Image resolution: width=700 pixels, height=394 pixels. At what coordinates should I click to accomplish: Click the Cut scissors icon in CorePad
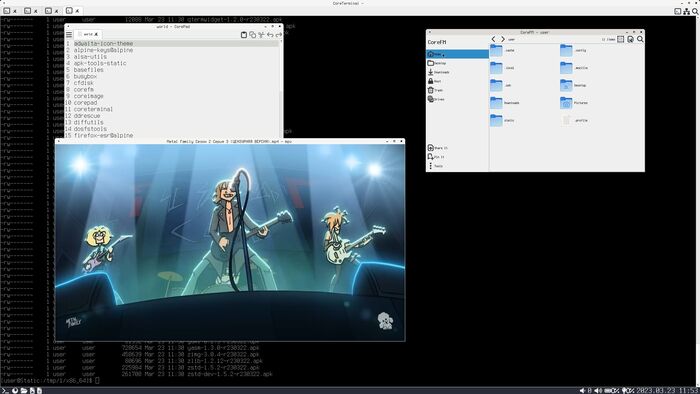tap(261, 34)
